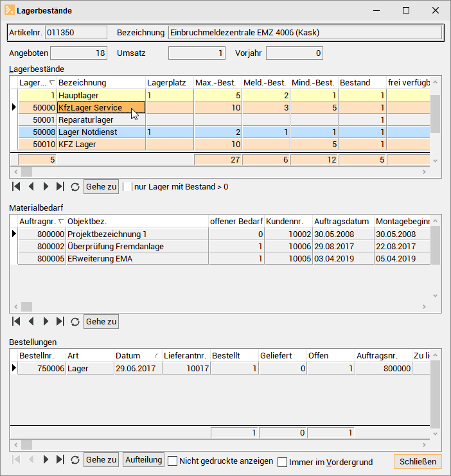Viewport: 451px width, 476px height.
Task: Refresh the Bestellungen table
Action: tap(75, 459)
